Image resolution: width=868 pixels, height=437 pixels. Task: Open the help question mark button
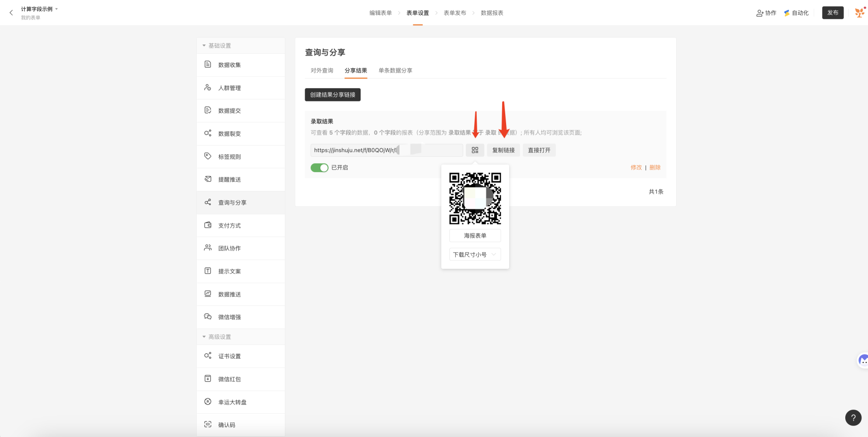click(853, 418)
